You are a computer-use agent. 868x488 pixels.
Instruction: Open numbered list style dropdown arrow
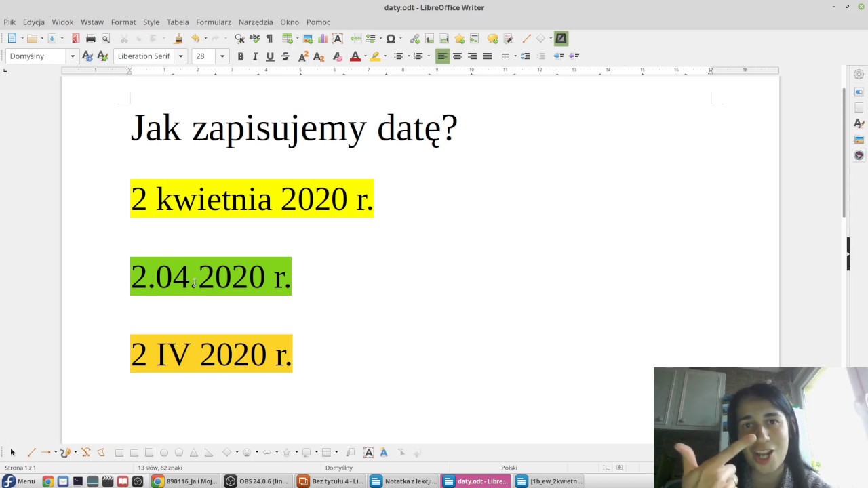coord(429,56)
